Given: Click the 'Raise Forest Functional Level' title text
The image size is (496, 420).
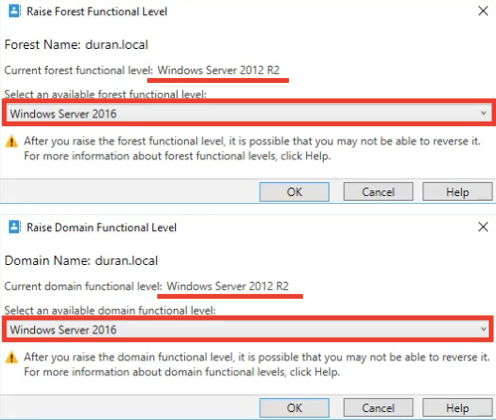Looking at the screenshot, I should [x=97, y=11].
